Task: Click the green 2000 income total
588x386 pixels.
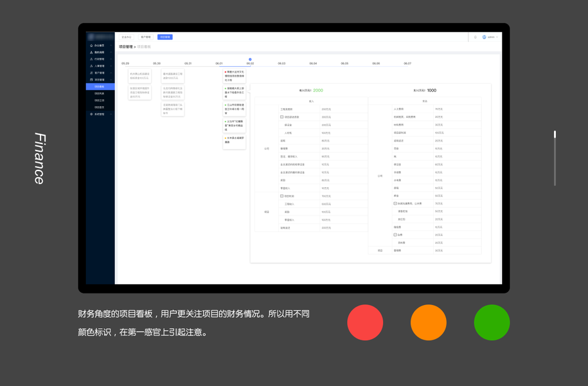Action: coord(318,91)
